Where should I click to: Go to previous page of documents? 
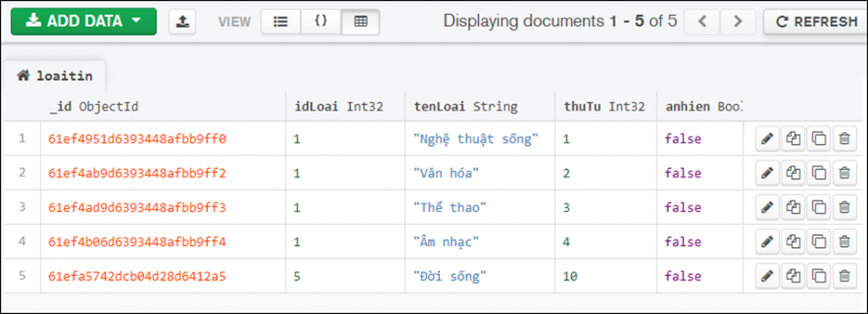tap(703, 21)
